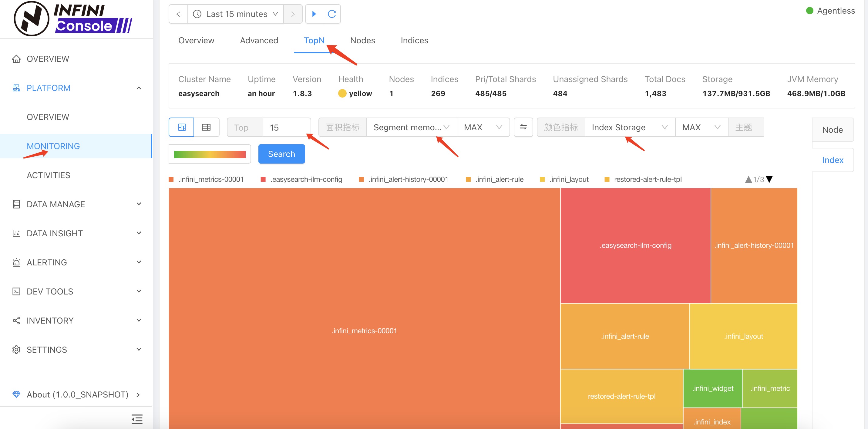Click the refresh icon next to time picker

[x=331, y=14]
